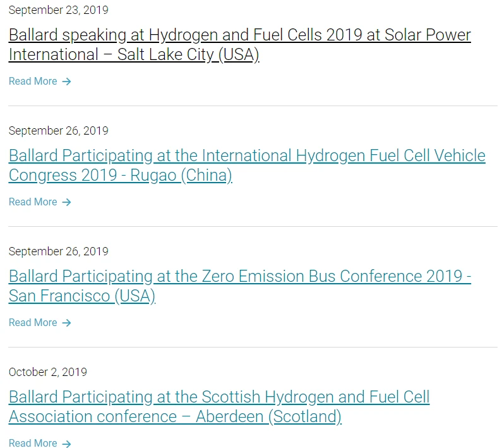Click the September 26, 2019 date above the Zero Emission headline

pyautogui.click(x=58, y=251)
